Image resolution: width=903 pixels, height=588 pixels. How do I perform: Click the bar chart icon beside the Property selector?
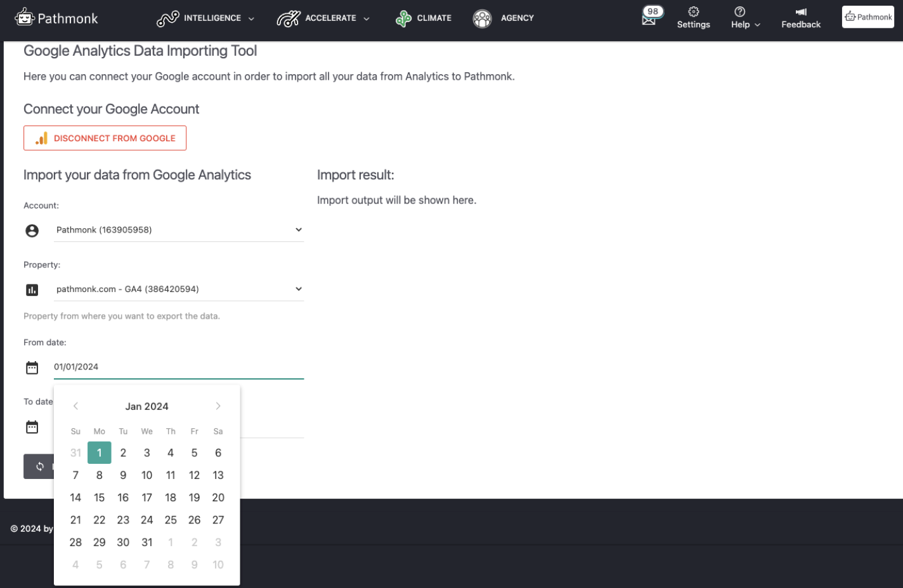(32, 290)
